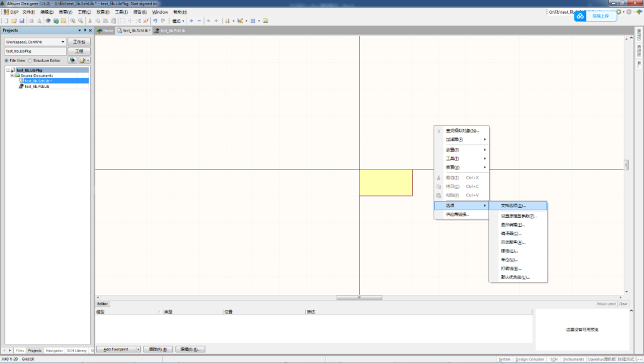Collapse the Source Documents folder node

click(x=12, y=76)
